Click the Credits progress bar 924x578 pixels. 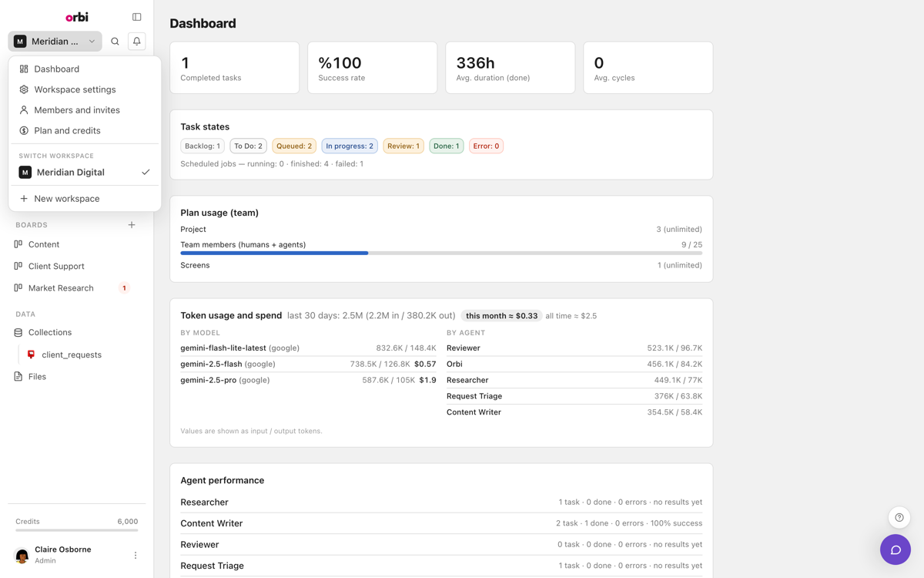tap(77, 530)
